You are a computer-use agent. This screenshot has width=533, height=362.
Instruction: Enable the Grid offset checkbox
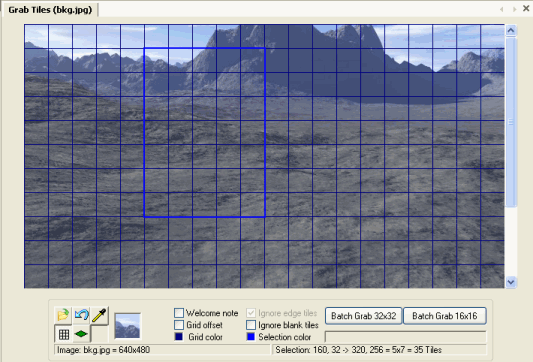[179, 325]
